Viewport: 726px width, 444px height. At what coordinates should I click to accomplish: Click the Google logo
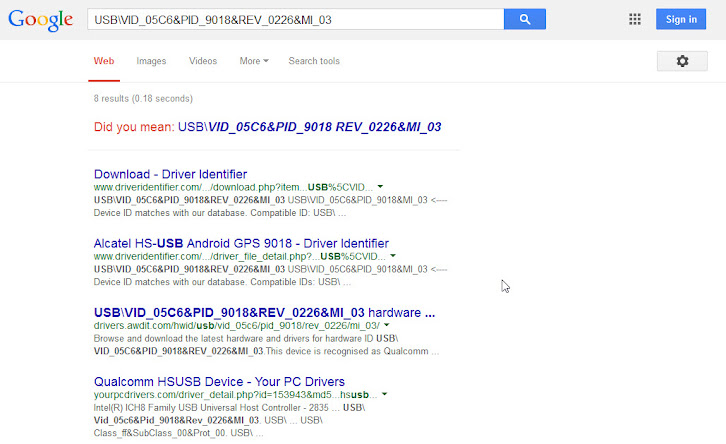click(40, 19)
